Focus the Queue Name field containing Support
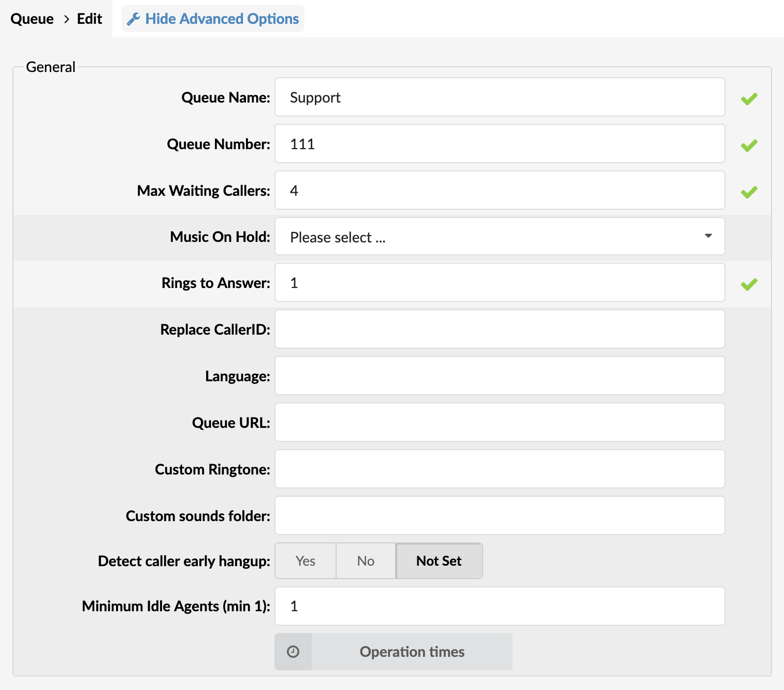Screen dimensions: 784x690 500,97
